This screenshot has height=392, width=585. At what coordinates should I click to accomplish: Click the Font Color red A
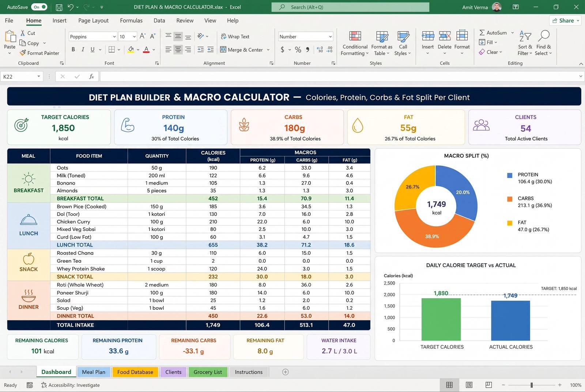(x=146, y=49)
